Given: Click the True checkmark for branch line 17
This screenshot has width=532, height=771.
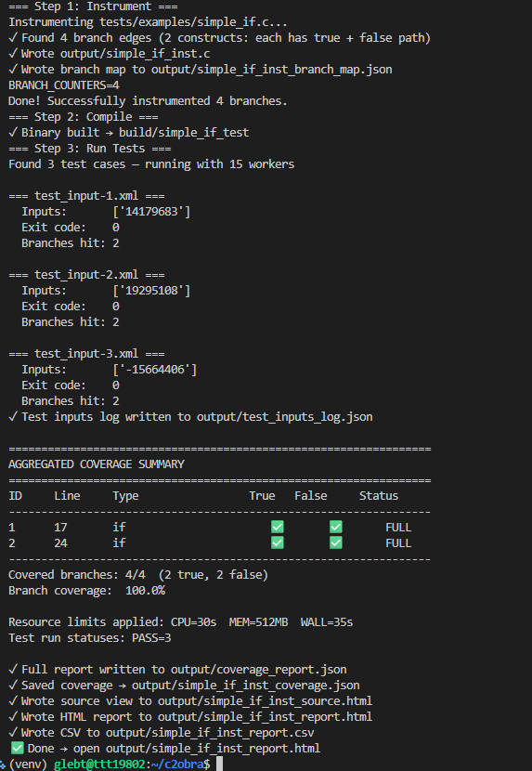Looking at the screenshot, I should [x=278, y=527].
